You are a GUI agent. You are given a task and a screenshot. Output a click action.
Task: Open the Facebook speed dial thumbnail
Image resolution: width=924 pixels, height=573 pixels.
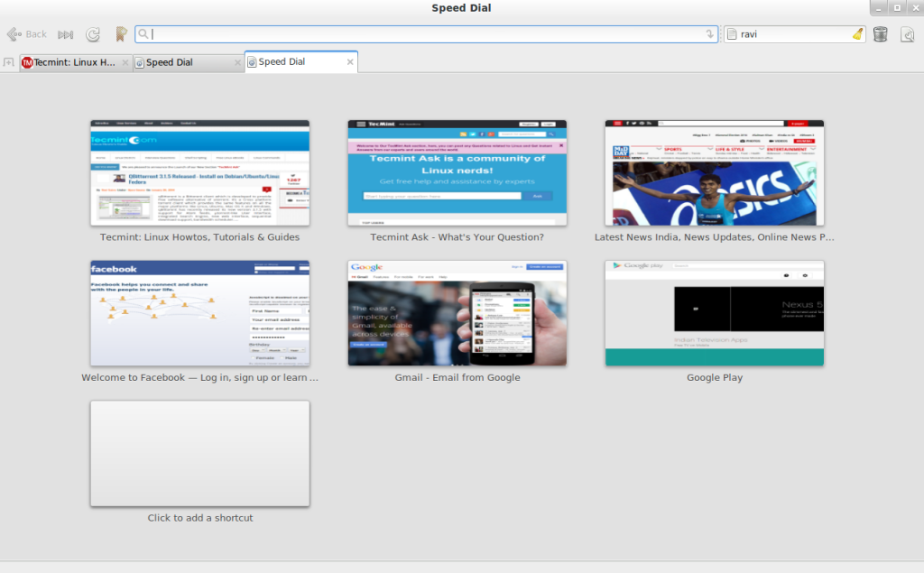click(x=199, y=313)
